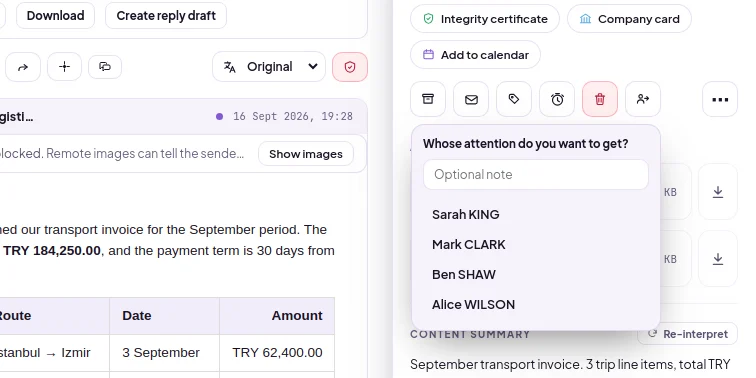
Task: Choose Alice WILSON from the list
Action: pyautogui.click(x=536, y=304)
